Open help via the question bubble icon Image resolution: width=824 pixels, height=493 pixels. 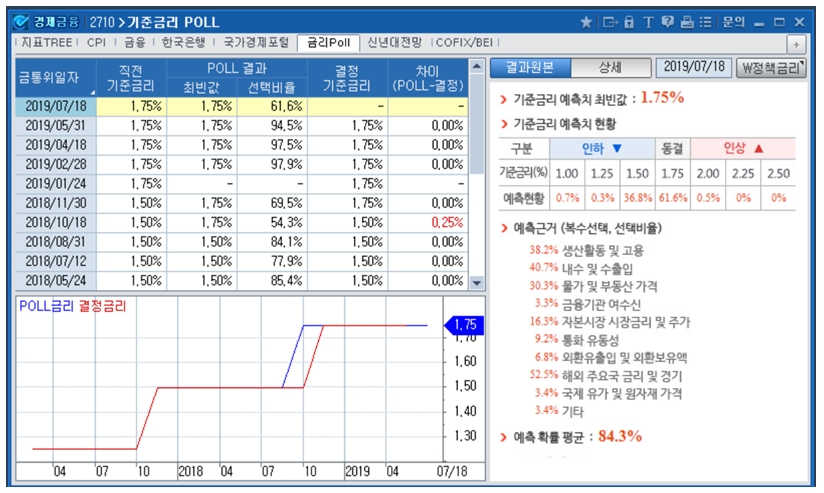pos(667,22)
